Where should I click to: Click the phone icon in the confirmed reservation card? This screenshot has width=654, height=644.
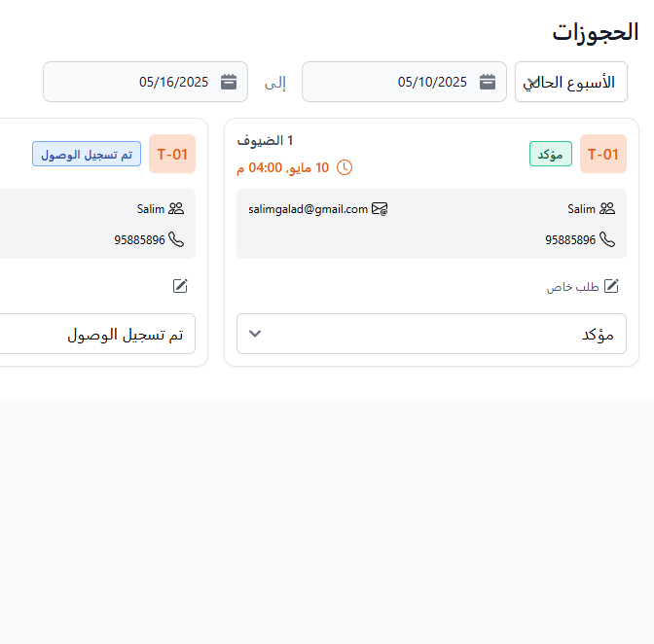[607, 238]
